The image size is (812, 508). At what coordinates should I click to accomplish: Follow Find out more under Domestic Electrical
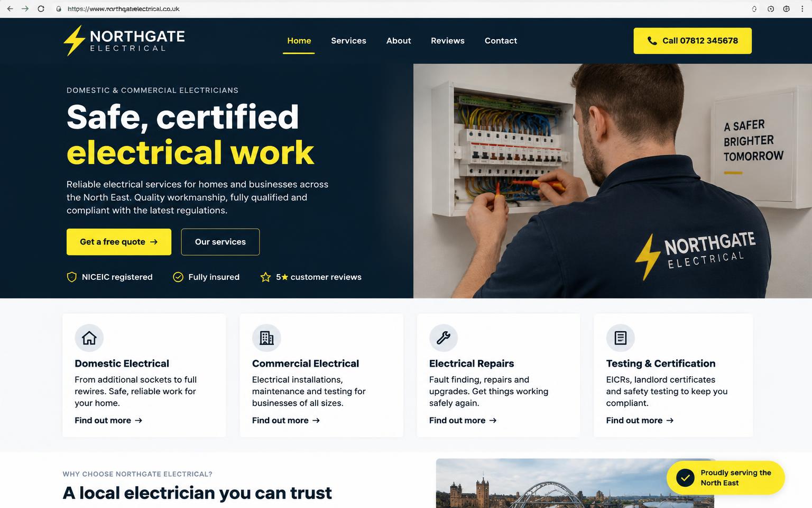[x=108, y=420]
